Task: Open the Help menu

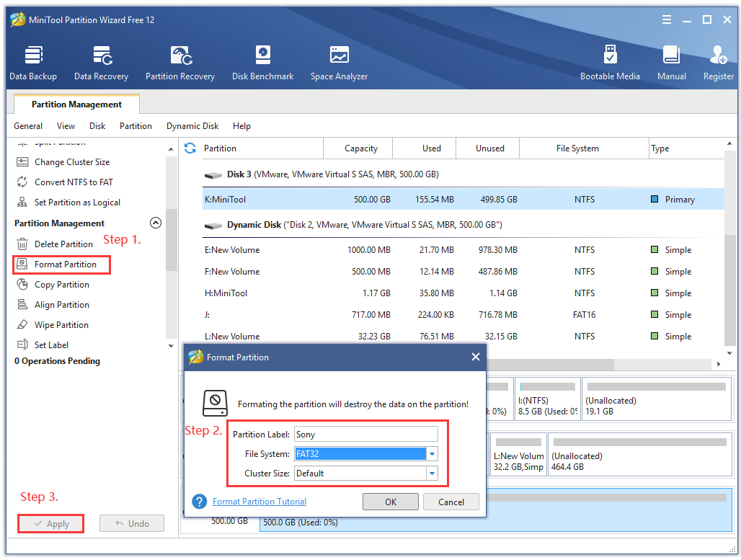Action: pos(241,126)
